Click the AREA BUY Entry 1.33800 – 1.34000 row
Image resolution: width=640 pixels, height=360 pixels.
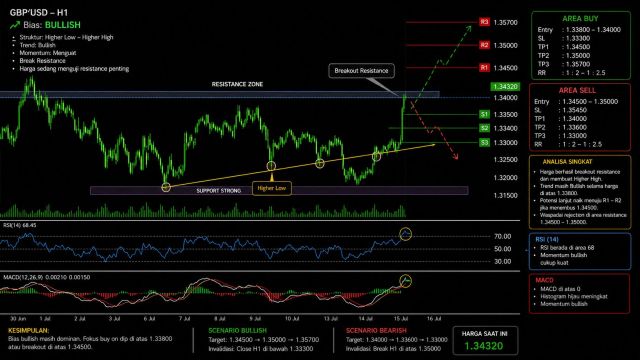pos(579,29)
